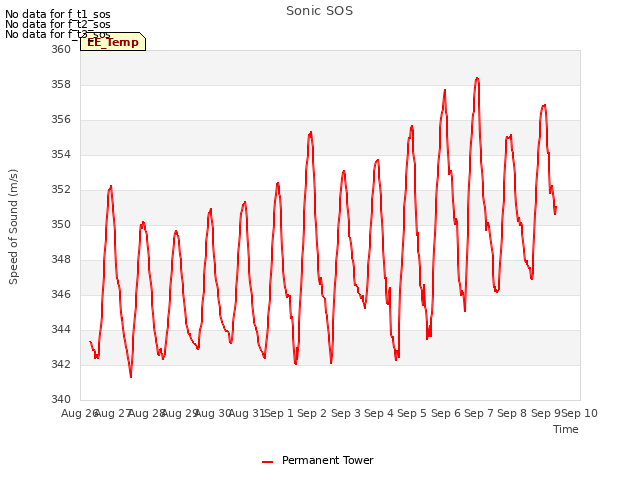
Task: Click the Permanent Tower legend entry
Action: pos(318,460)
